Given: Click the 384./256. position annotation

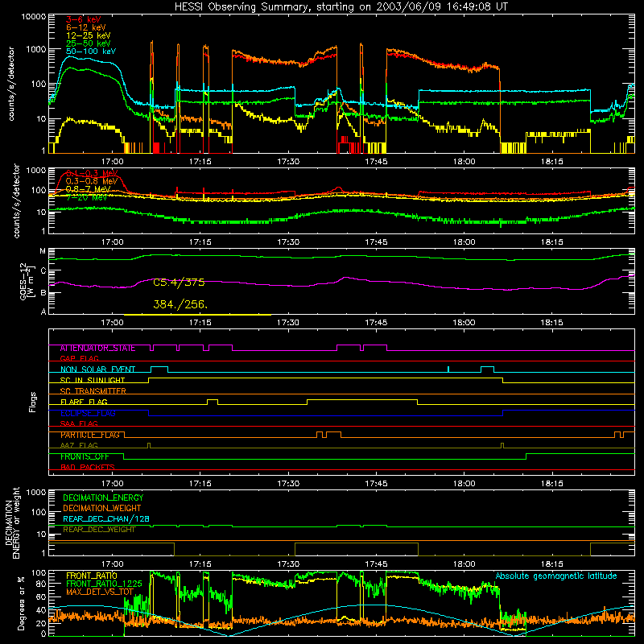Looking at the screenshot, I should click(x=180, y=304).
